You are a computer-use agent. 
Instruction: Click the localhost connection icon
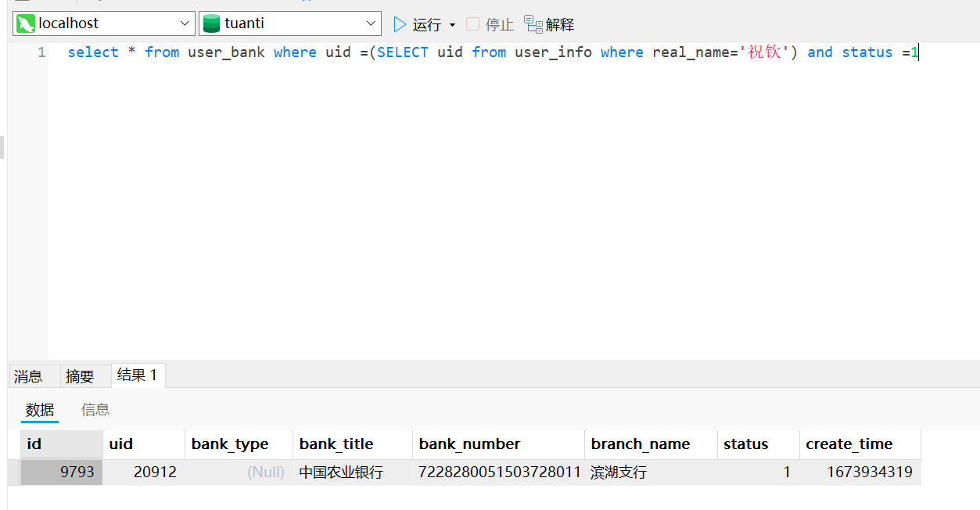coord(26,23)
